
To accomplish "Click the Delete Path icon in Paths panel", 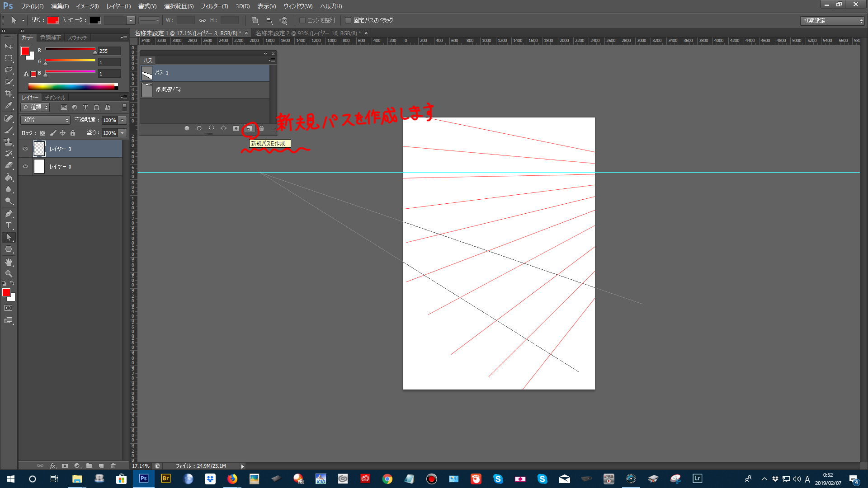I will click(261, 128).
